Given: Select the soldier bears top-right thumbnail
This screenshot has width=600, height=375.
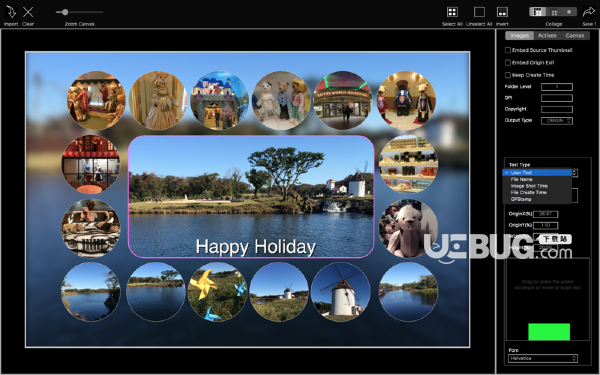Looking at the screenshot, I should click(406, 100).
